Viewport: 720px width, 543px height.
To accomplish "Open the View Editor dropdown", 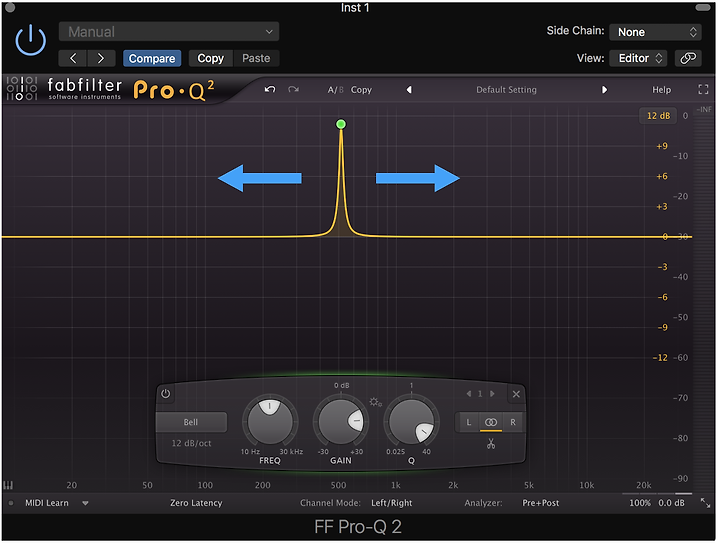I will (x=640, y=58).
